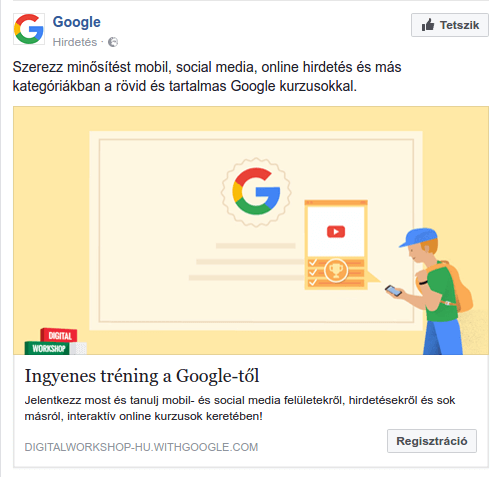Viewport: 501px width, 477px height.
Task: Click the red YouTube play icon
Action: pos(336,232)
